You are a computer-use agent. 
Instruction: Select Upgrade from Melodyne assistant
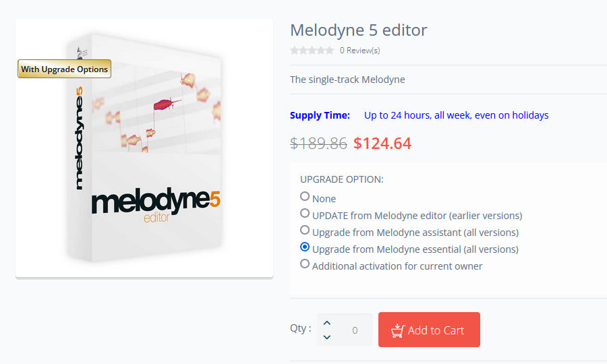click(x=305, y=231)
